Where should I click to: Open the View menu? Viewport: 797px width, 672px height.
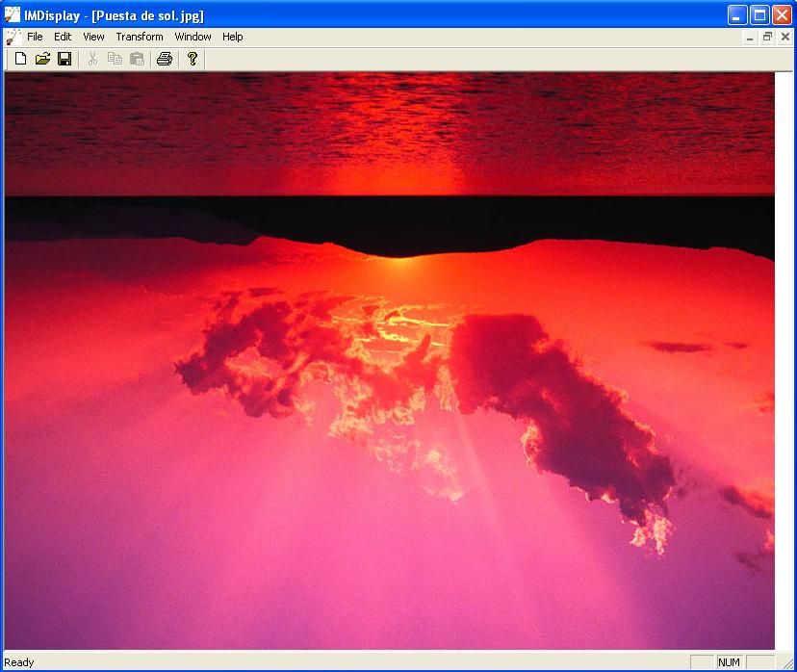(93, 37)
